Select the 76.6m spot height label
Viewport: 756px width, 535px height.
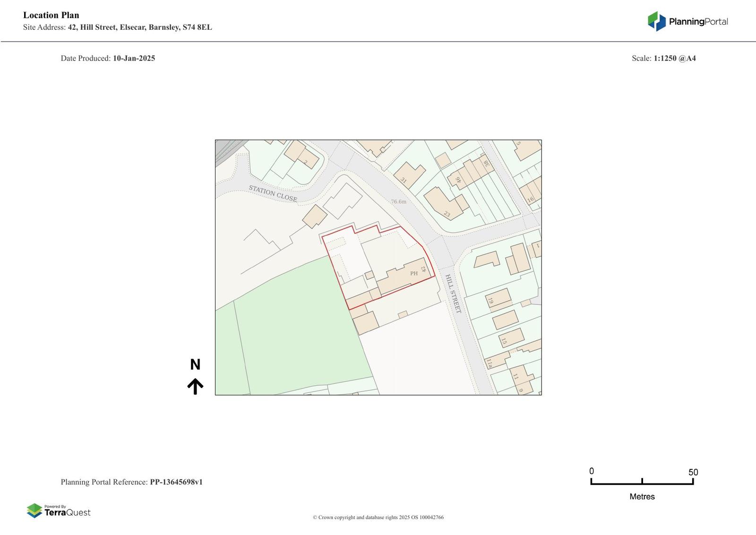coord(398,202)
